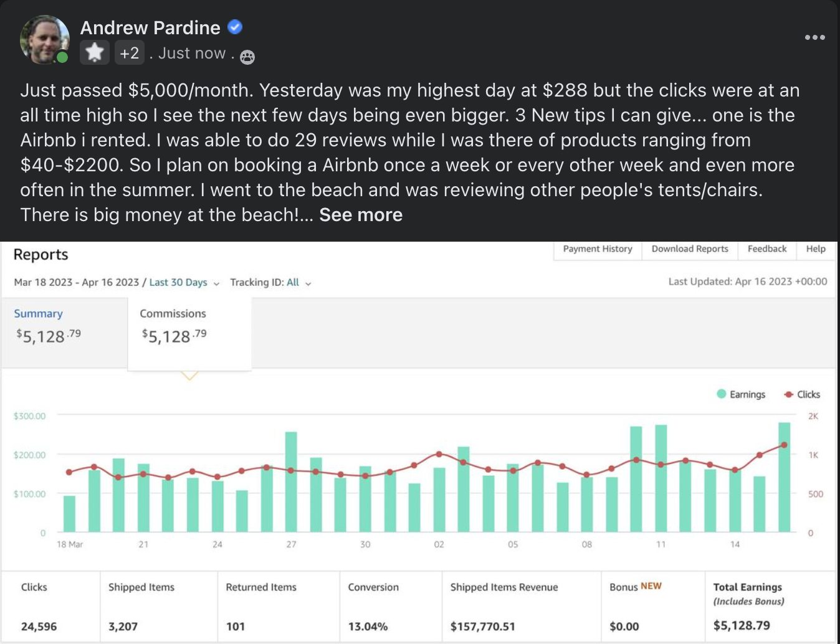Click the Andrew Pardine author name

[150, 27]
